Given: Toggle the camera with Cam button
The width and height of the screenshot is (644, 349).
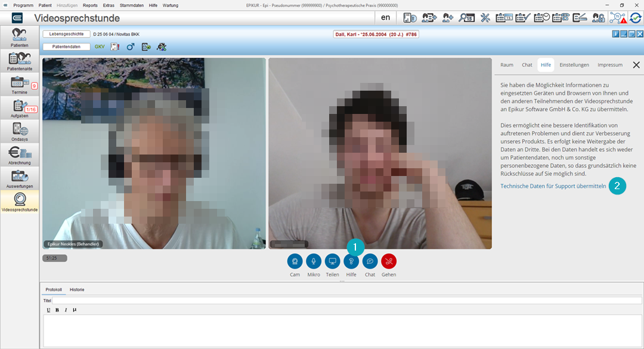Looking at the screenshot, I should pos(295,261).
